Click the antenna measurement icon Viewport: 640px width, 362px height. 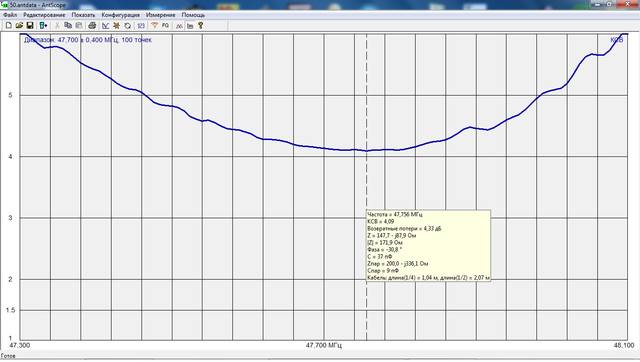pos(154,26)
